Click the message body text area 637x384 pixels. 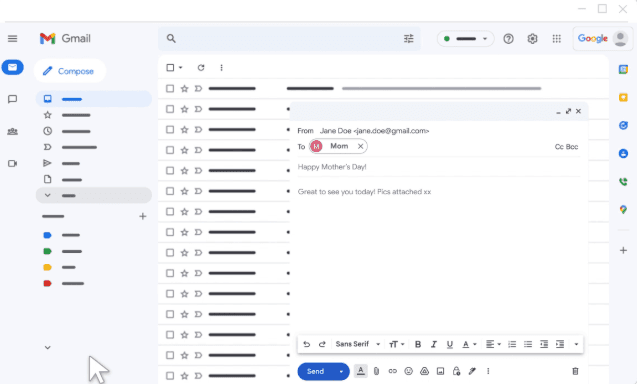click(439, 260)
